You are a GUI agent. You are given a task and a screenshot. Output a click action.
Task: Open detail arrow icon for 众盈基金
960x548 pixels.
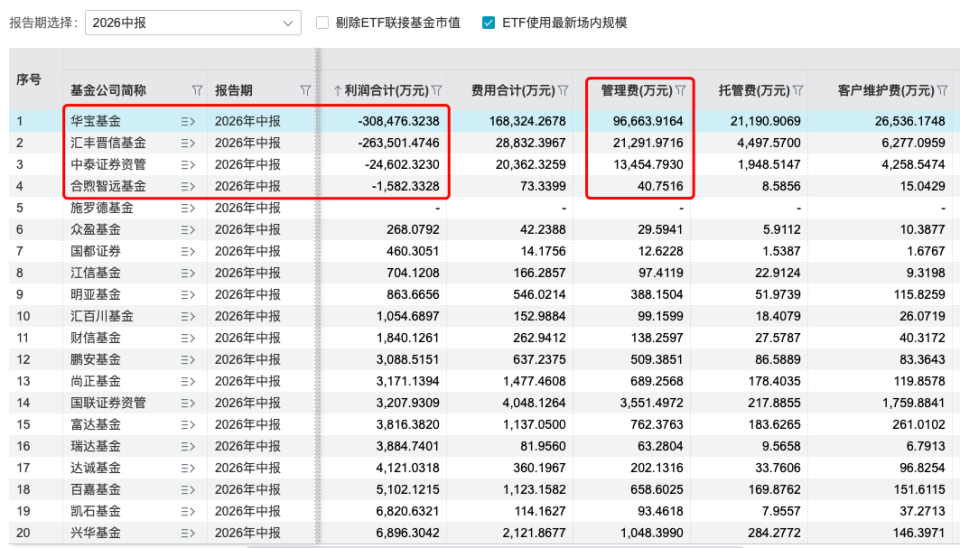click(188, 230)
